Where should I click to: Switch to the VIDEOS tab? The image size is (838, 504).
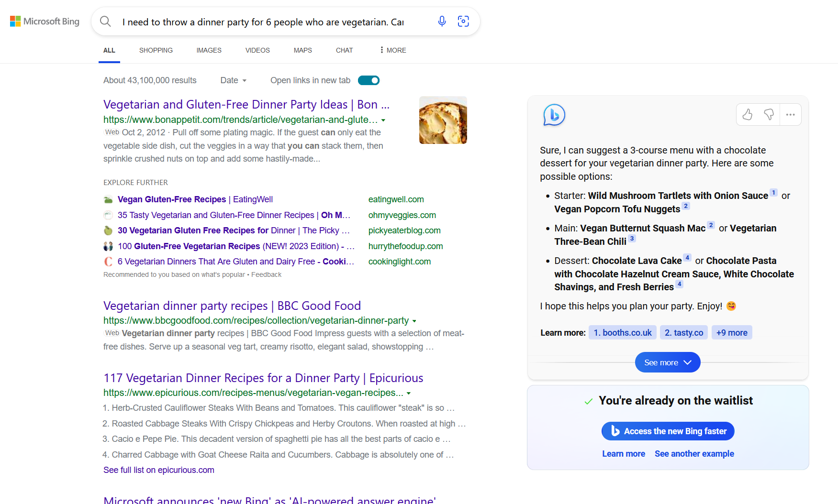pyautogui.click(x=257, y=50)
